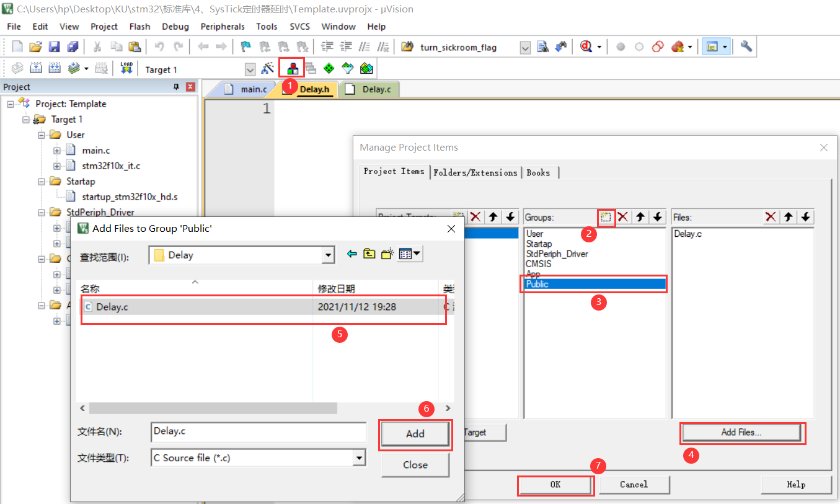Open the Books tab in Manage Project Items
Viewport: 840px width, 504px height.
click(538, 172)
